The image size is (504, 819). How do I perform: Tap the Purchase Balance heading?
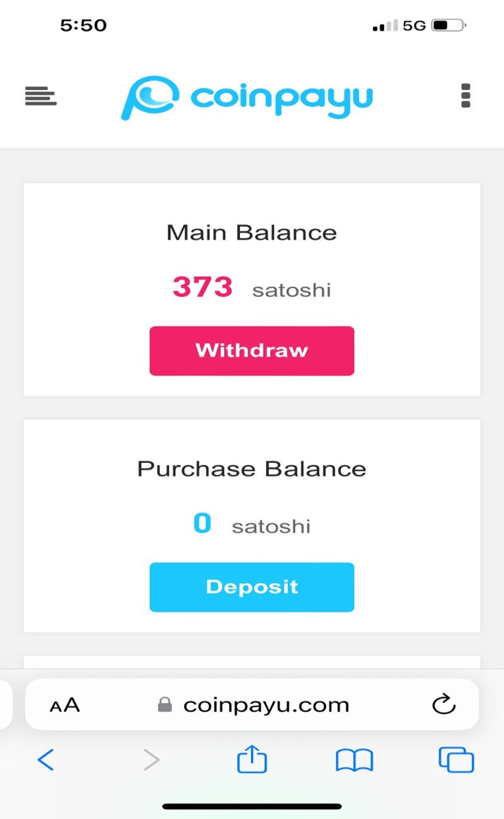tap(252, 469)
